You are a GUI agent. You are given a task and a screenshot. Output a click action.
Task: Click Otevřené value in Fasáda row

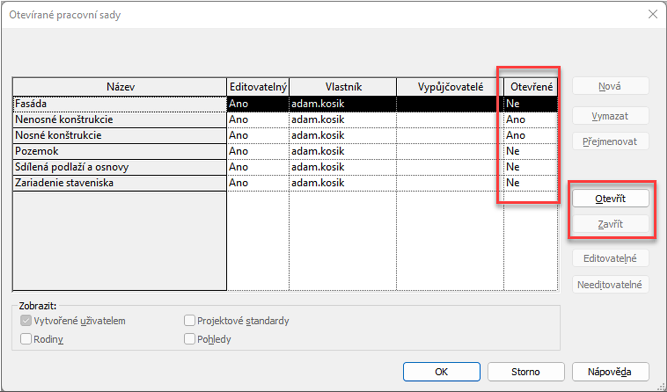531,104
